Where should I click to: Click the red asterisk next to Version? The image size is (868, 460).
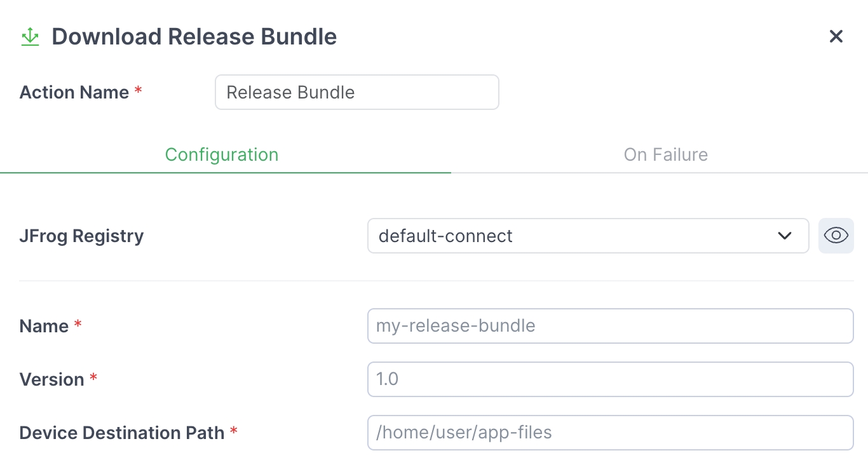[93, 378]
